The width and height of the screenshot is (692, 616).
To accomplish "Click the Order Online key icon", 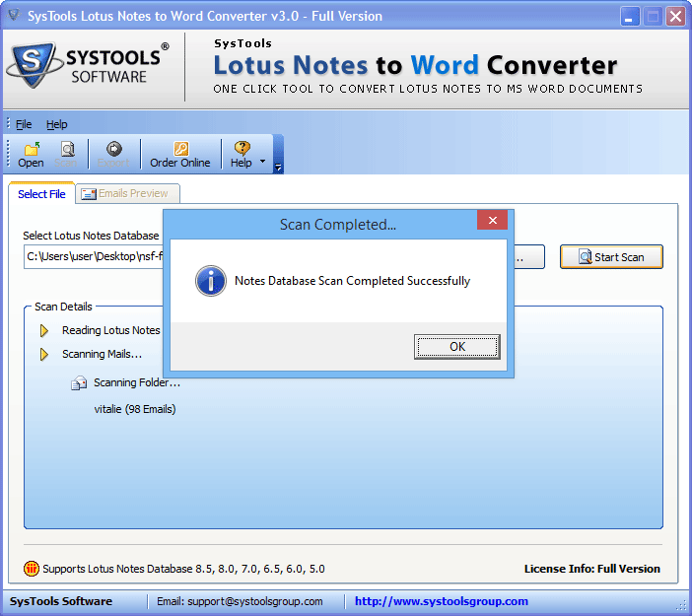I will click(180, 149).
